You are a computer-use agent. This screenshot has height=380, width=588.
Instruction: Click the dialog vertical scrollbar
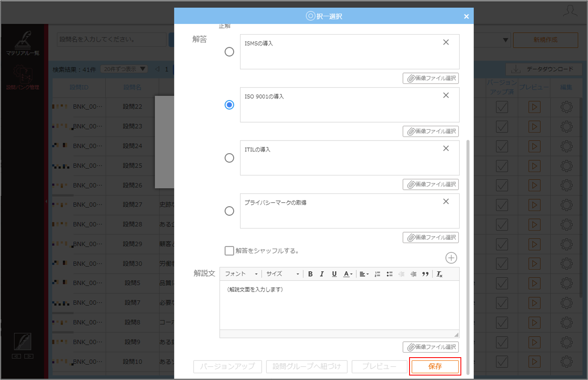tap(468, 257)
